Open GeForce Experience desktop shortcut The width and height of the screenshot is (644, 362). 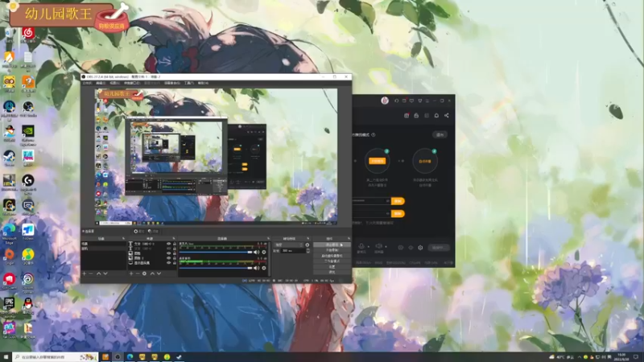point(28,134)
